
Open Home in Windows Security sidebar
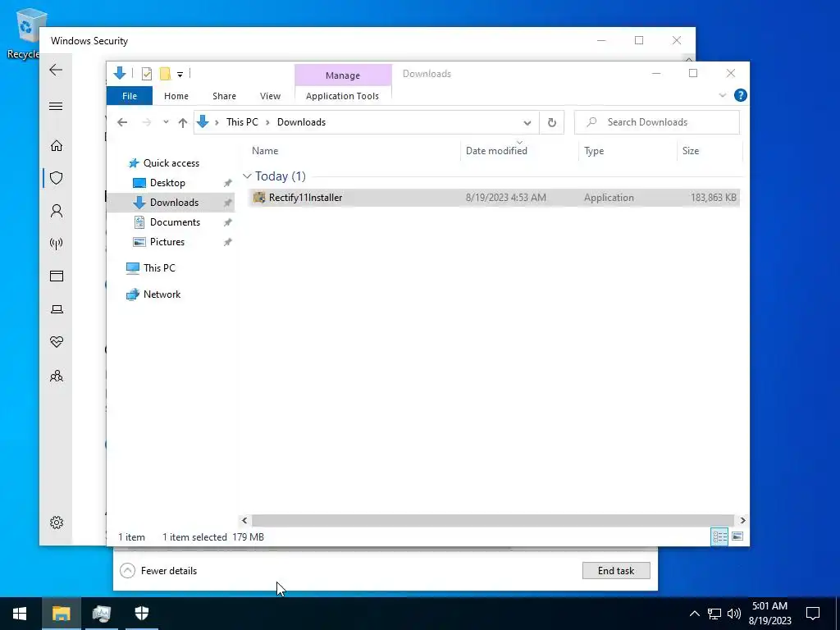point(57,146)
